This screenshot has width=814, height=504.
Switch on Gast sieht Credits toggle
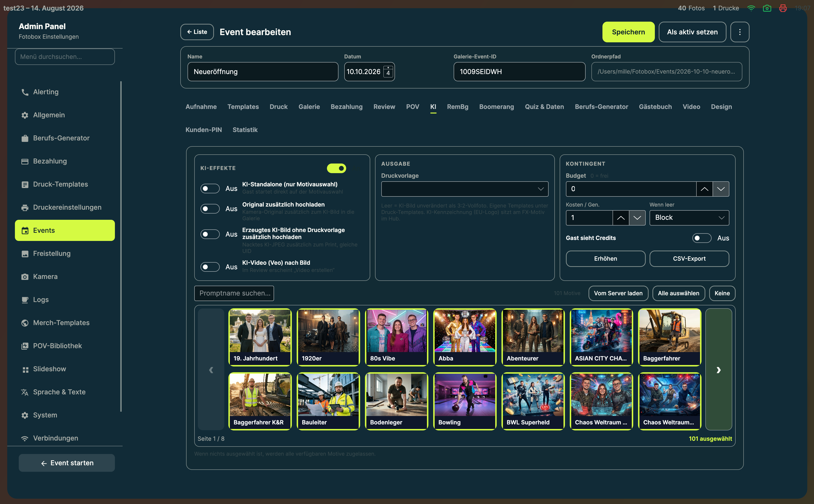(702, 238)
